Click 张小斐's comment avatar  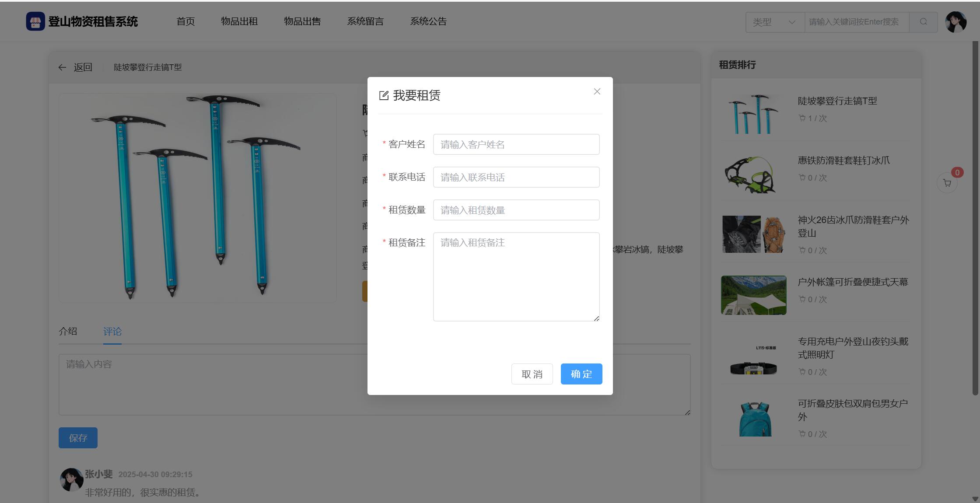pos(71,479)
